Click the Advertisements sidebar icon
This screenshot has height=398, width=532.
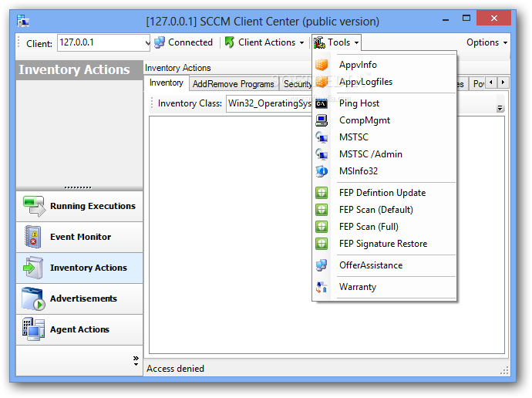[x=33, y=298]
